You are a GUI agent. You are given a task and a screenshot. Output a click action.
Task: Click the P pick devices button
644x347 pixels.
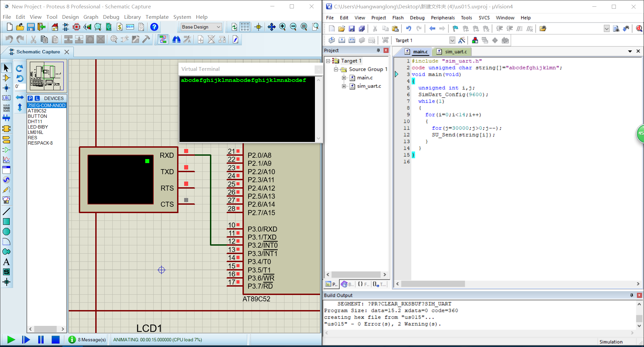click(30, 98)
